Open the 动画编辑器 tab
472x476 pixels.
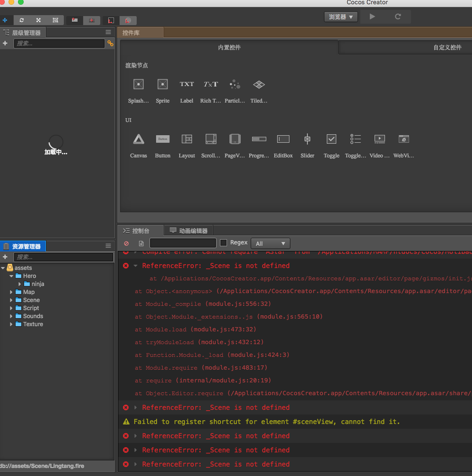(189, 231)
